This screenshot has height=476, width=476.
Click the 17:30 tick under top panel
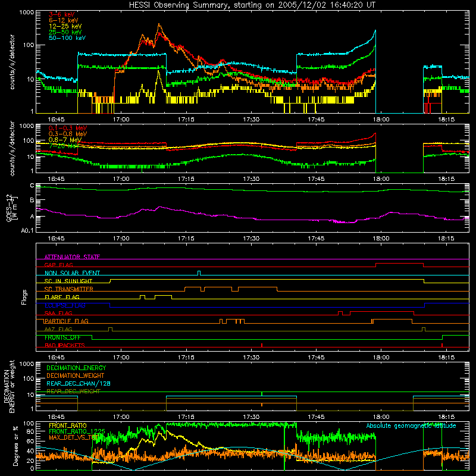pos(251,120)
